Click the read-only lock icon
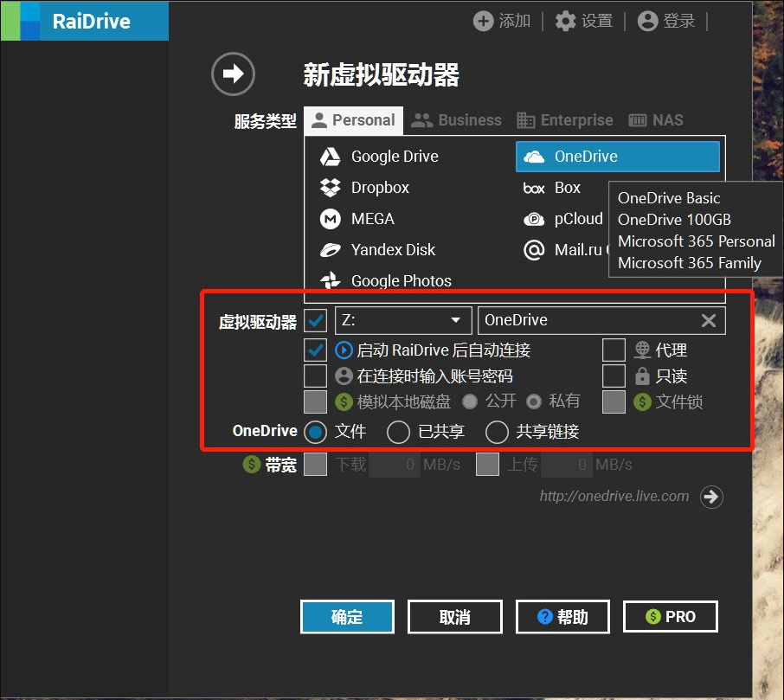Screen dimensions: 784x700 pos(642,376)
